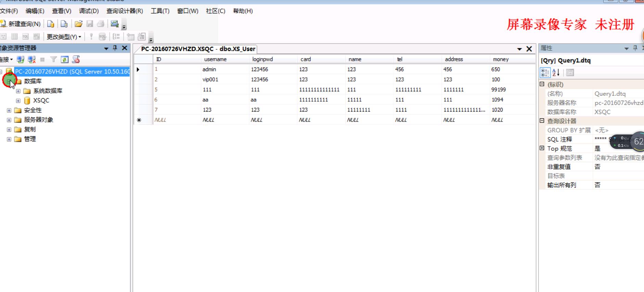Collapse the 查询设计器 property category

click(x=542, y=121)
